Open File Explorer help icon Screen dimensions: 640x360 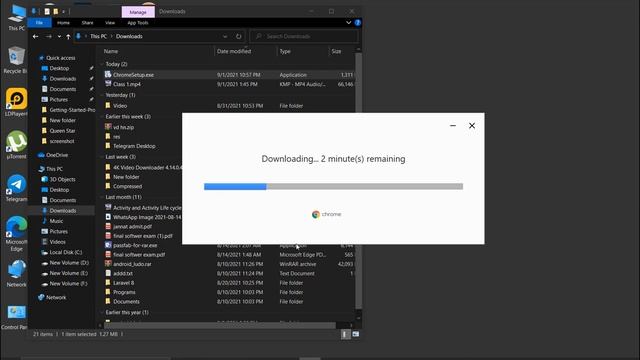click(x=358, y=23)
